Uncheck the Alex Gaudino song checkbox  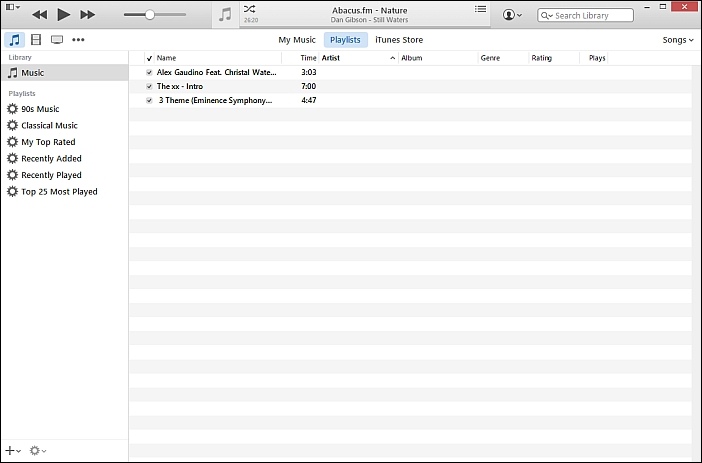[x=149, y=72]
